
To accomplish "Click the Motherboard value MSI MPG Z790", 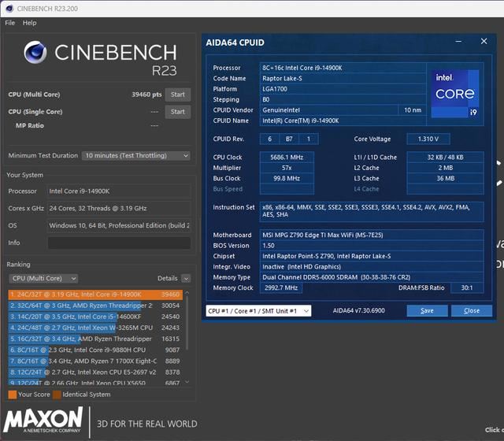I will [x=372, y=235].
